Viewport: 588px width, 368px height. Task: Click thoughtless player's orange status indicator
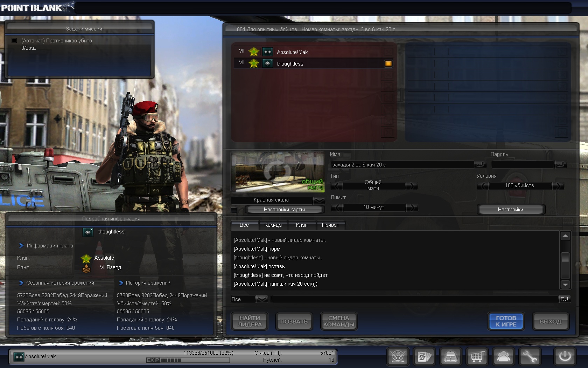tap(388, 63)
